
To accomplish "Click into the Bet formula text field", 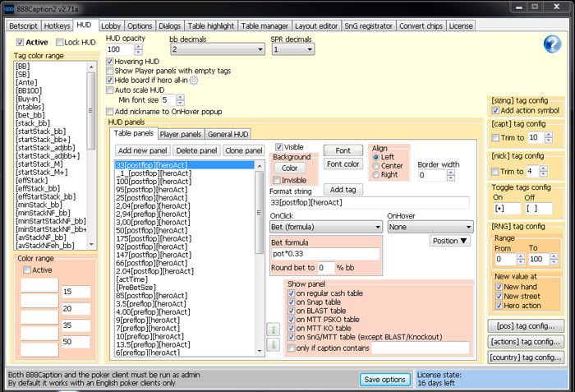I will 324,254.
